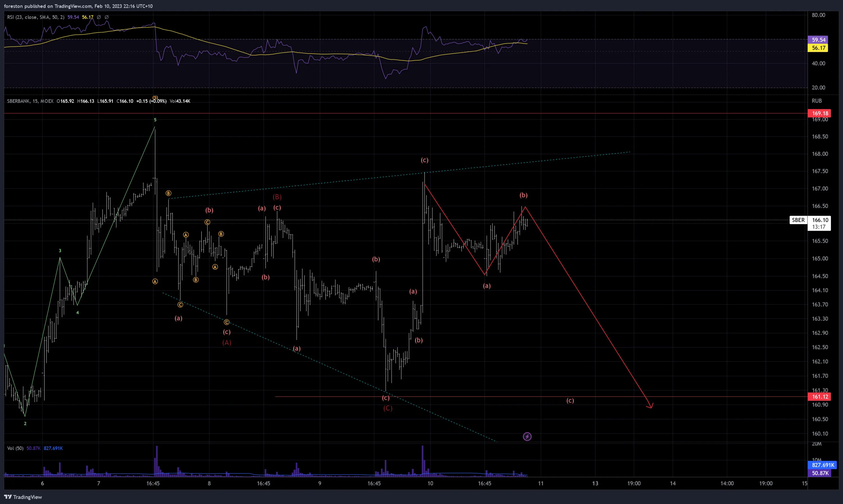Select the green wave 2 label at bottom
Viewport: 843px width, 504px height.
[25, 423]
